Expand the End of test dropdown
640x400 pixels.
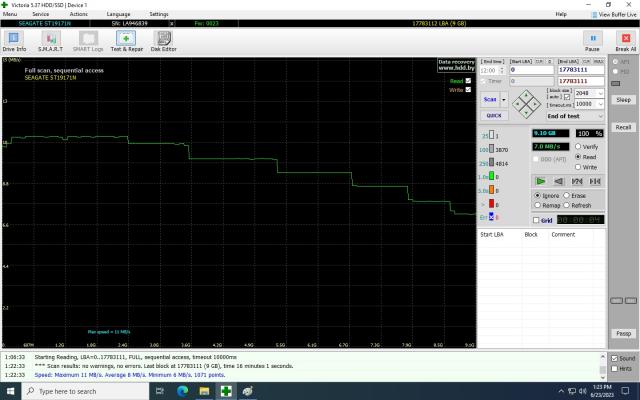point(573,117)
